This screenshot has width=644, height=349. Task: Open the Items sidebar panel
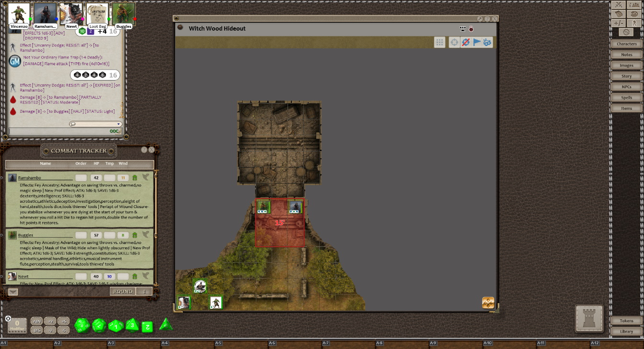pyautogui.click(x=626, y=108)
